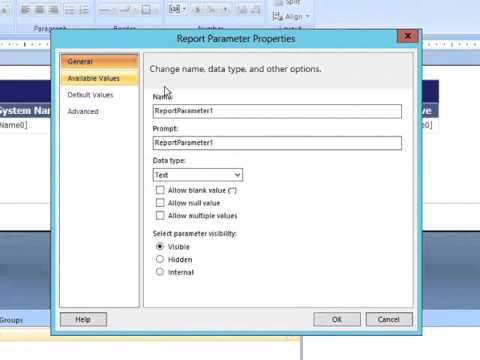Choose border box style icon
Image resolution: width=480 pixels, height=360 pixels.
146,9
